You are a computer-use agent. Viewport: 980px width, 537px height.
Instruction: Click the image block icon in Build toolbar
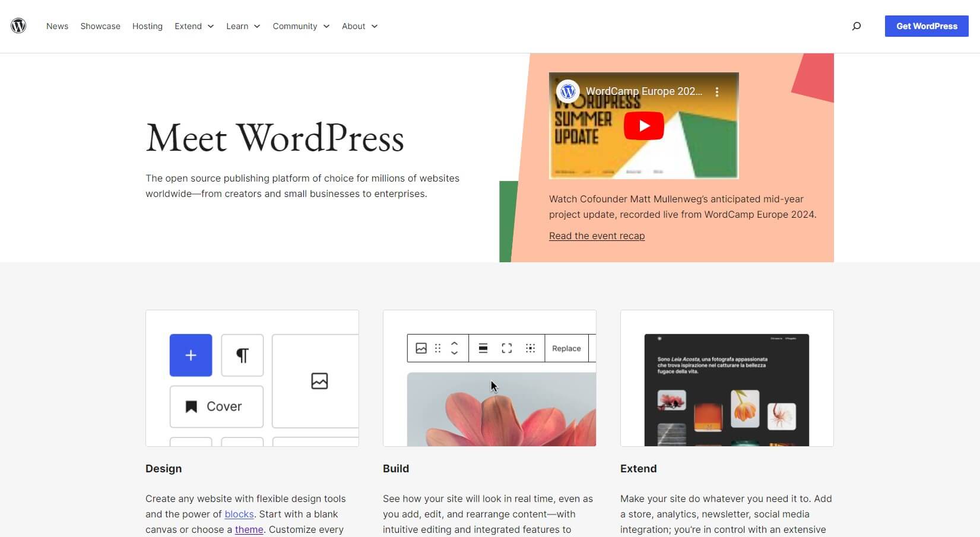[421, 348]
